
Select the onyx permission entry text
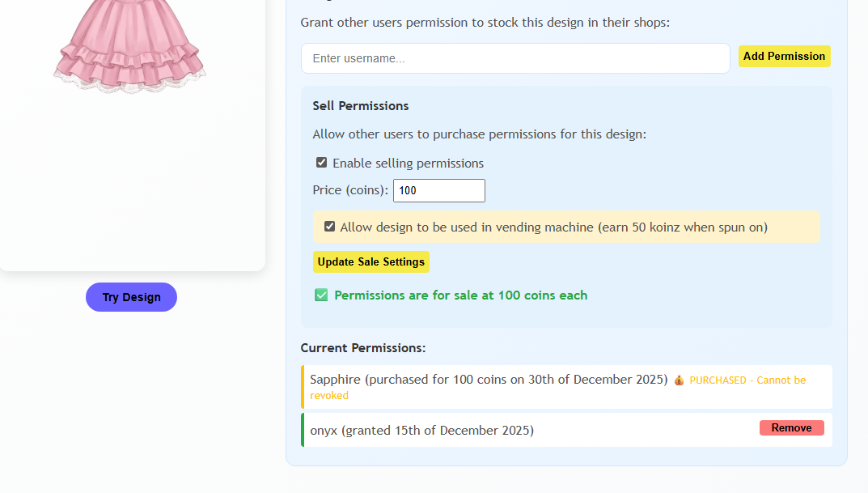coord(421,431)
